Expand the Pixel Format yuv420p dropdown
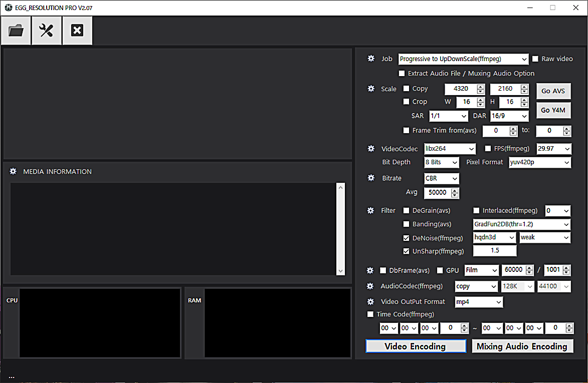The height and width of the screenshot is (383, 588). (540, 162)
